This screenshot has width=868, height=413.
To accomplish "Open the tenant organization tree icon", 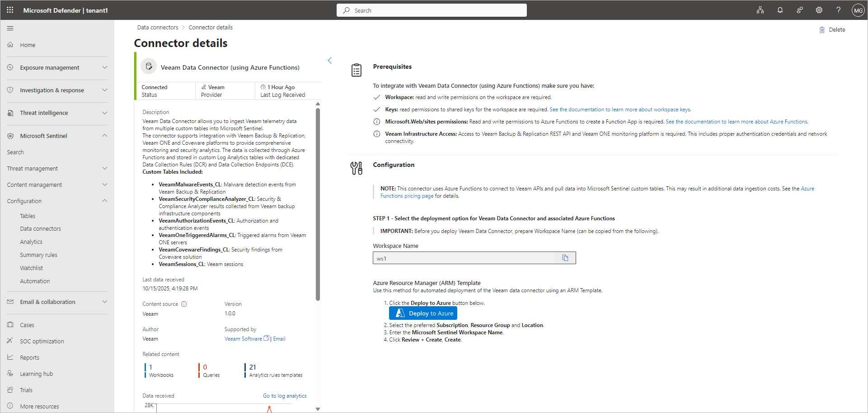I will click(x=760, y=10).
